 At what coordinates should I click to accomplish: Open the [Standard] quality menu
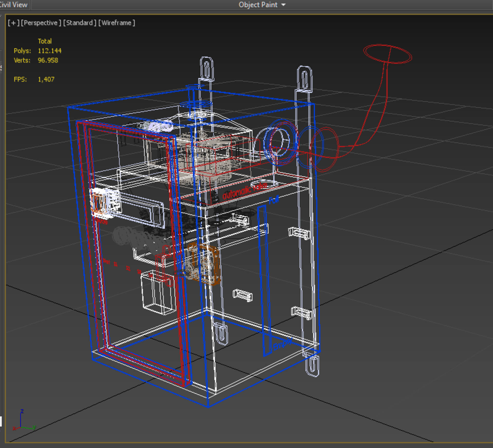point(80,23)
